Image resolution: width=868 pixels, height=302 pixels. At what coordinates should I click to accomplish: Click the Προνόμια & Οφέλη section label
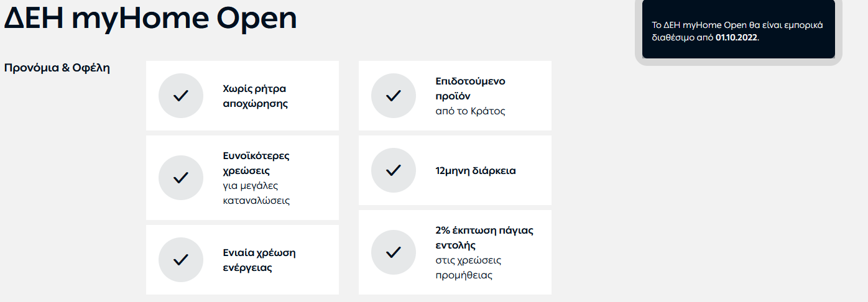coord(57,68)
